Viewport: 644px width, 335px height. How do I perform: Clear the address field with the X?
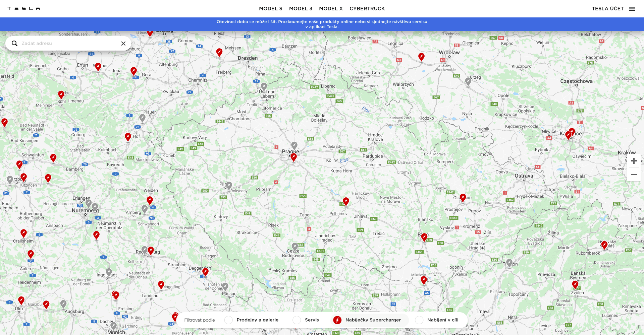123,43
